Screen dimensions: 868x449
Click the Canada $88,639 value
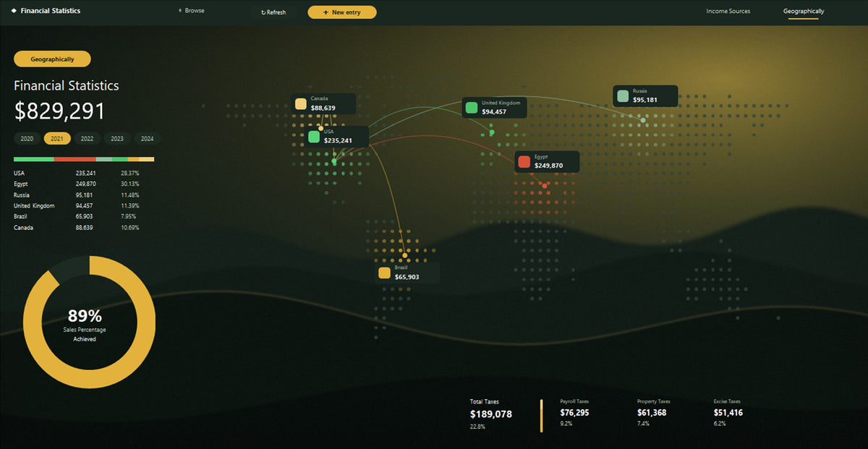coord(323,108)
